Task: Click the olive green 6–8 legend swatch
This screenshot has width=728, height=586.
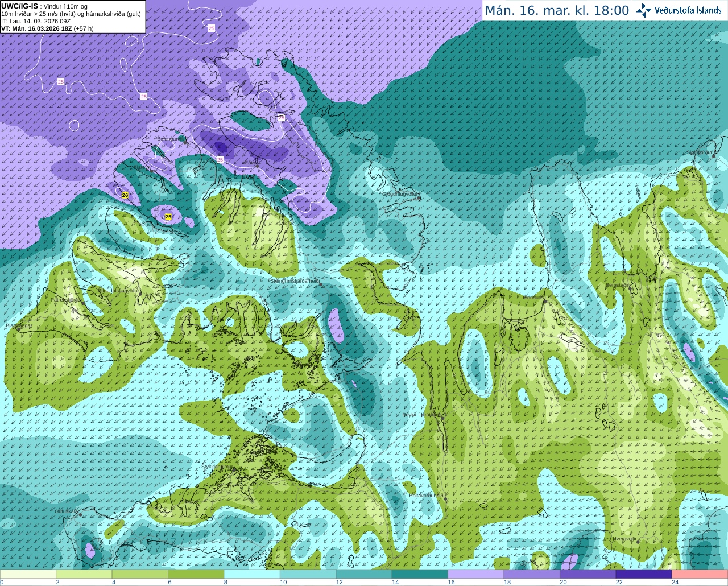Action: [x=197, y=574]
